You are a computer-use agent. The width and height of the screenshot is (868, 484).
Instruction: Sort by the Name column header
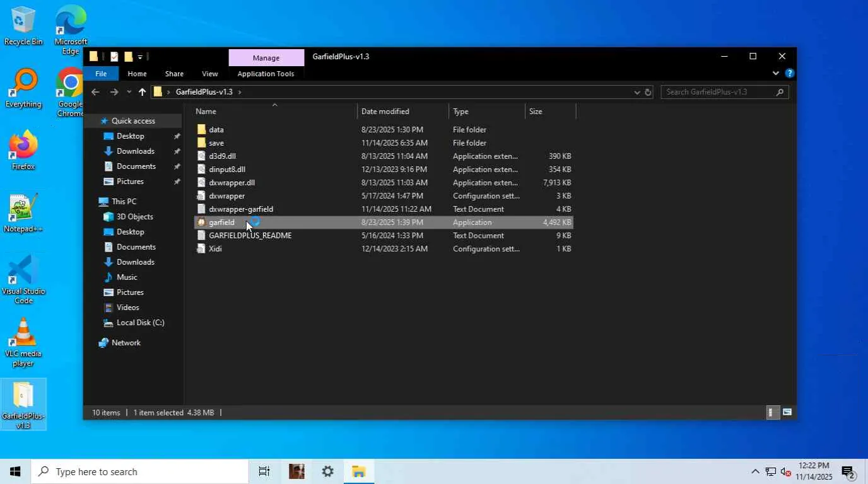coord(275,112)
